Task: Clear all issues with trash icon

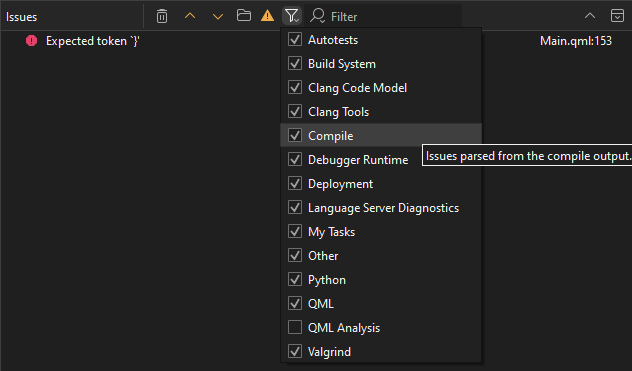Action: (x=162, y=17)
